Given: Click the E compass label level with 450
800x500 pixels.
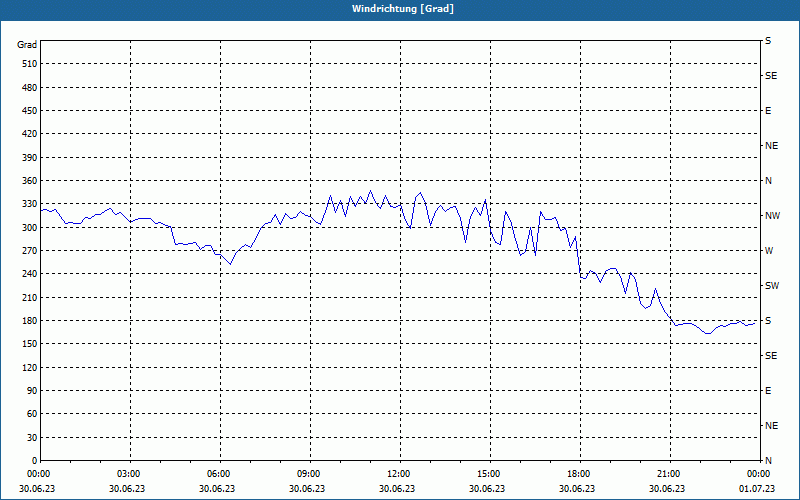Looking at the screenshot, I should pos(768,111).
